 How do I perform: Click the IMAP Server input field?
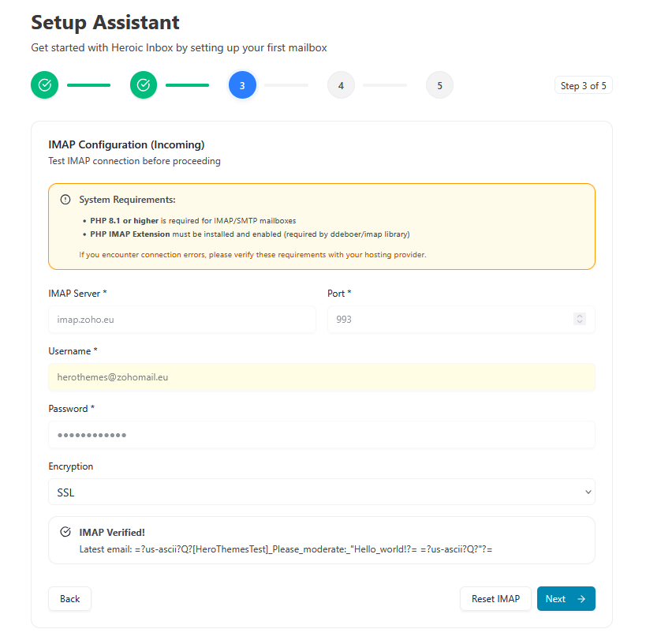pos(182,320)
